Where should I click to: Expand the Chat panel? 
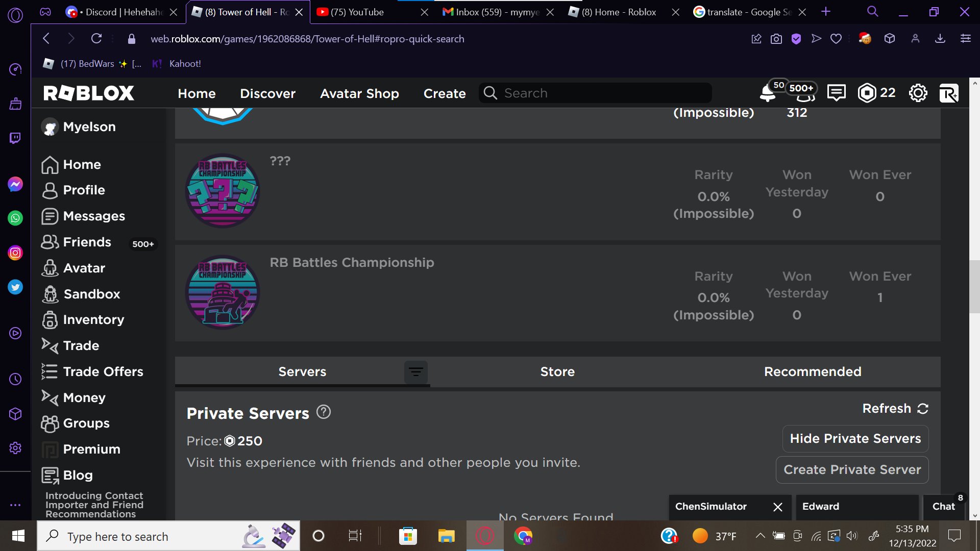[x=943, y=507]
